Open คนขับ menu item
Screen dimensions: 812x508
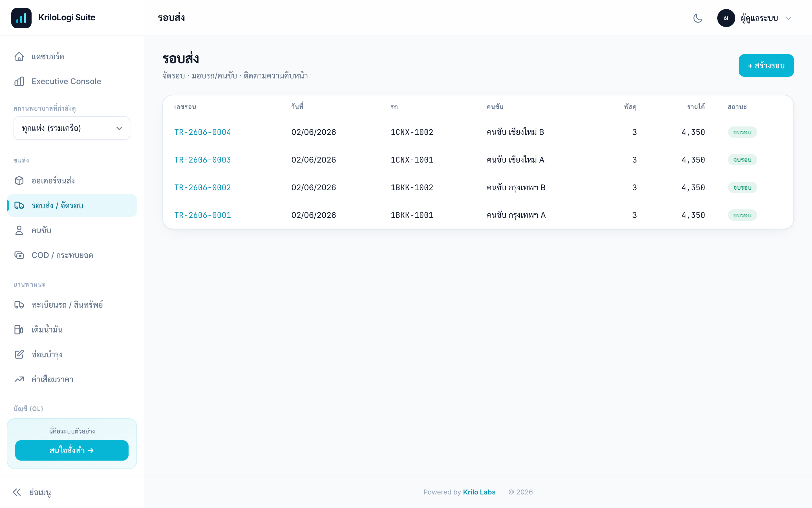click(72, 230)
